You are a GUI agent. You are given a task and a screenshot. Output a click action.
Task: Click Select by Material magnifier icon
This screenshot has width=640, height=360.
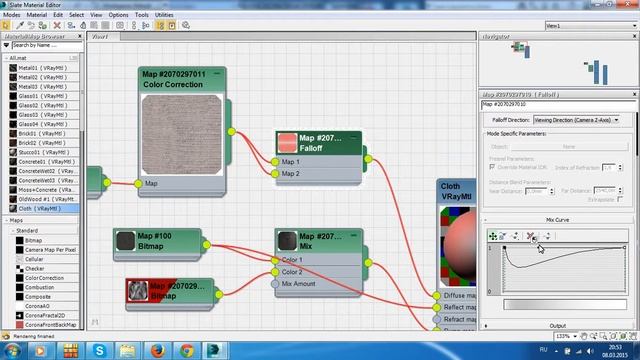pyautogui.click(x=186, y=25)
